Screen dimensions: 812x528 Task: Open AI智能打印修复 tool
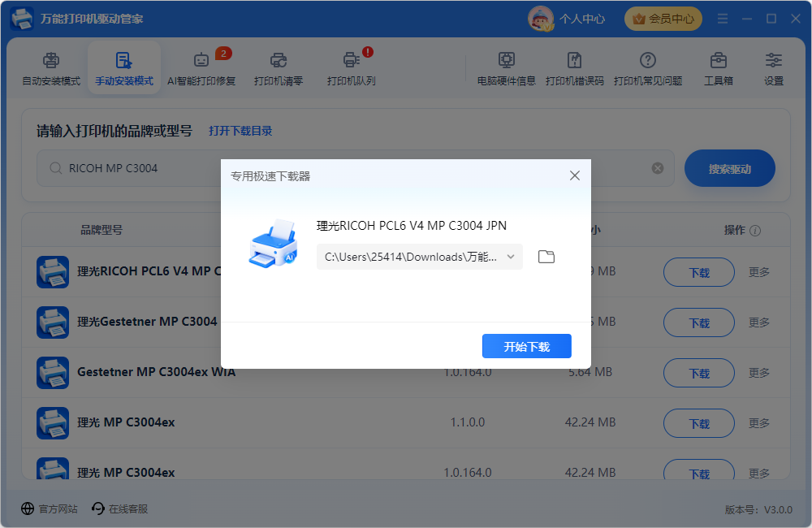(201, 69)
